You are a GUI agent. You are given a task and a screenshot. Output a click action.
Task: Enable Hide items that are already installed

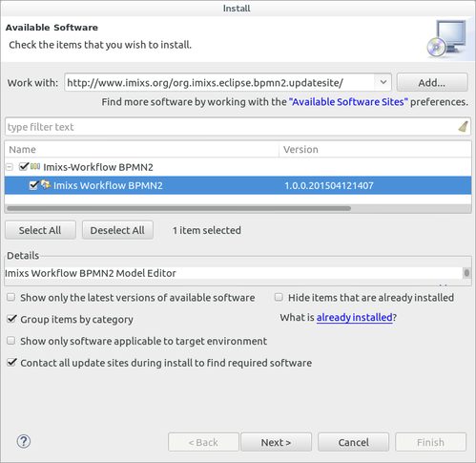(x=279, y=297)
